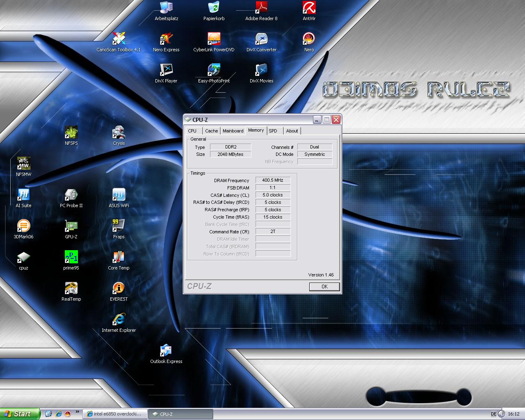The height and width of the screenshot is (420, 525).
Task: Launch the Crysis game shortcut
Action: coord(119,135)
